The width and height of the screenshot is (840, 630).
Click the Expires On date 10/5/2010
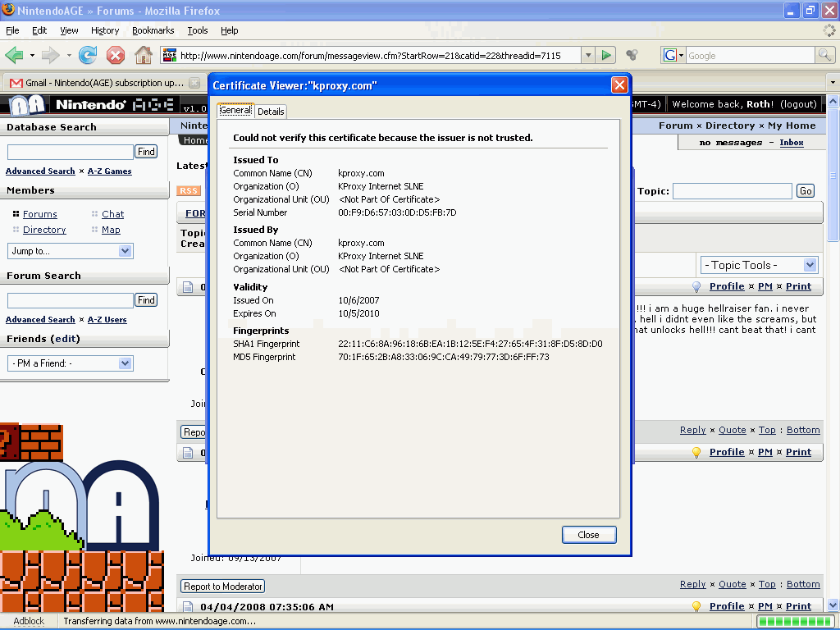click(x=358, y=313)
